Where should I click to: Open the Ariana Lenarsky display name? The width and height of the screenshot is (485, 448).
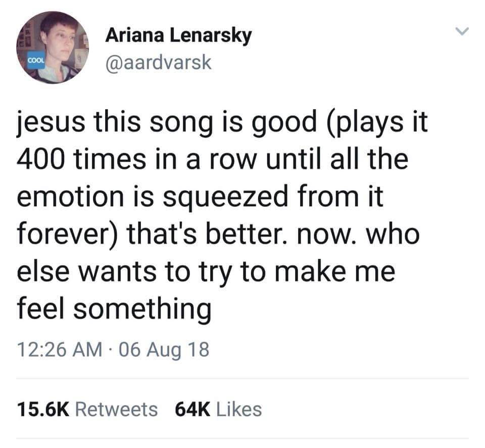(x=178, y=36)
